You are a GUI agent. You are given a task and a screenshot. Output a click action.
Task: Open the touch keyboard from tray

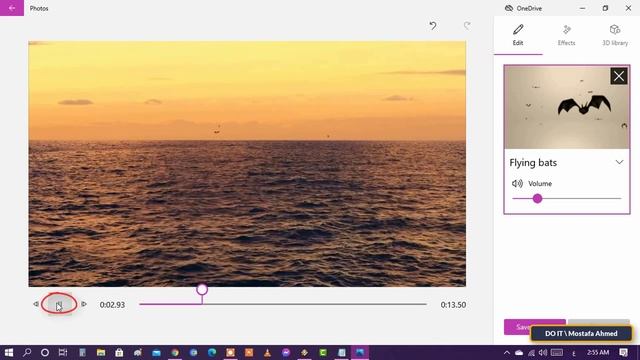[x=557, y=353]
